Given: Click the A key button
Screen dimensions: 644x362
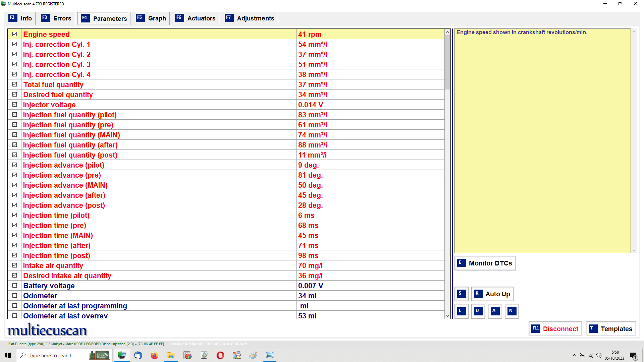Looking at the screenshot, I should pos(495,311).
